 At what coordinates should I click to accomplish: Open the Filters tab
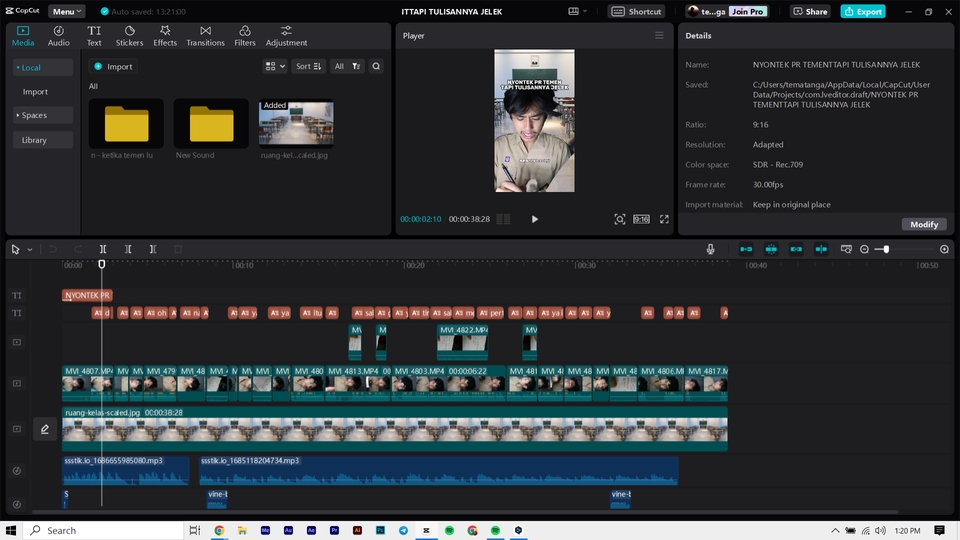[244, 36]
